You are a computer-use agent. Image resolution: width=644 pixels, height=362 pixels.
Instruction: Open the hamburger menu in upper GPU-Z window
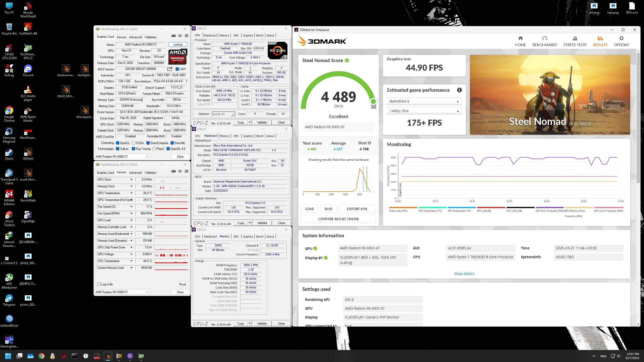point(186,36)
